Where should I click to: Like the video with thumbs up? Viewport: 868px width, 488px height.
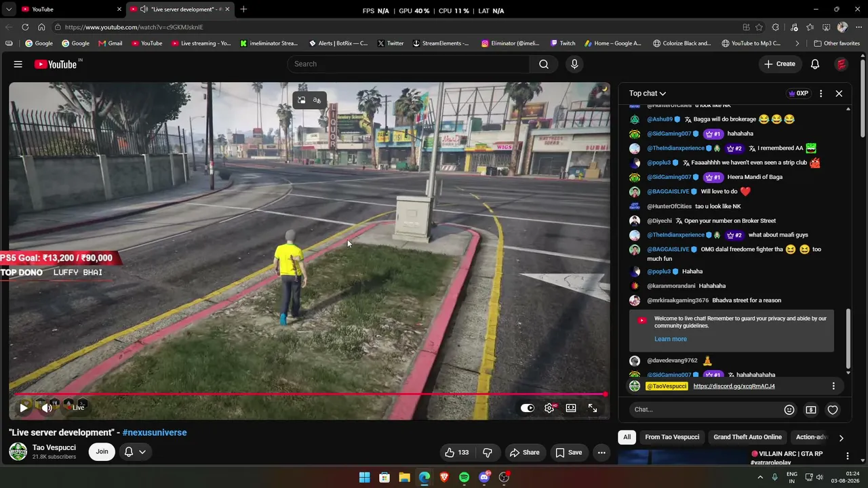coord(457,452)
